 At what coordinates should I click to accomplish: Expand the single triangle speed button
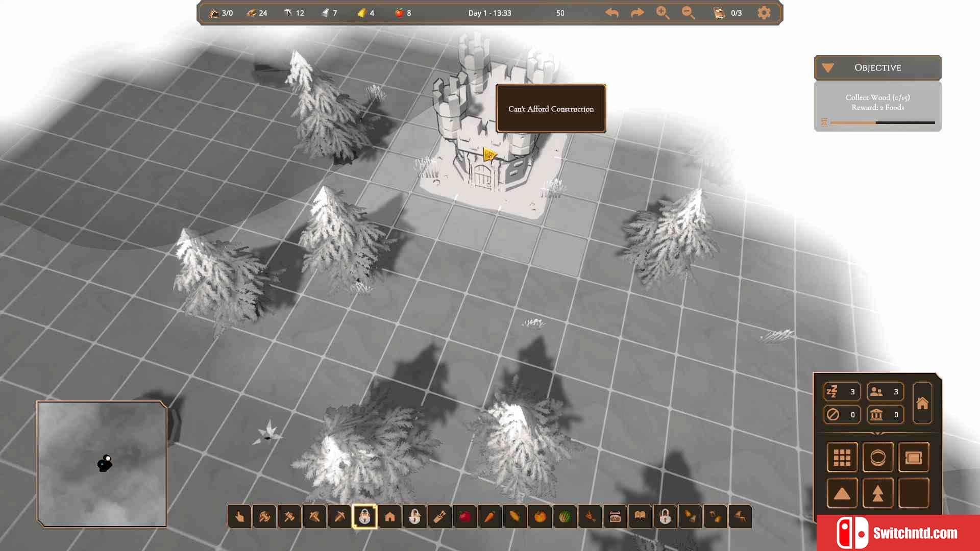[x=842, y=493]
